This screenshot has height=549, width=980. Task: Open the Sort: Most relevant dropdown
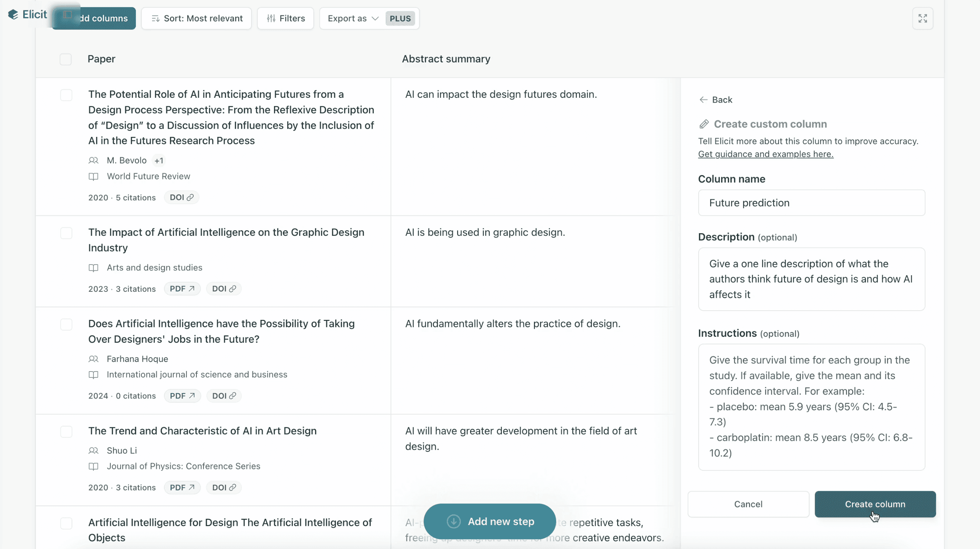(196, 18)
